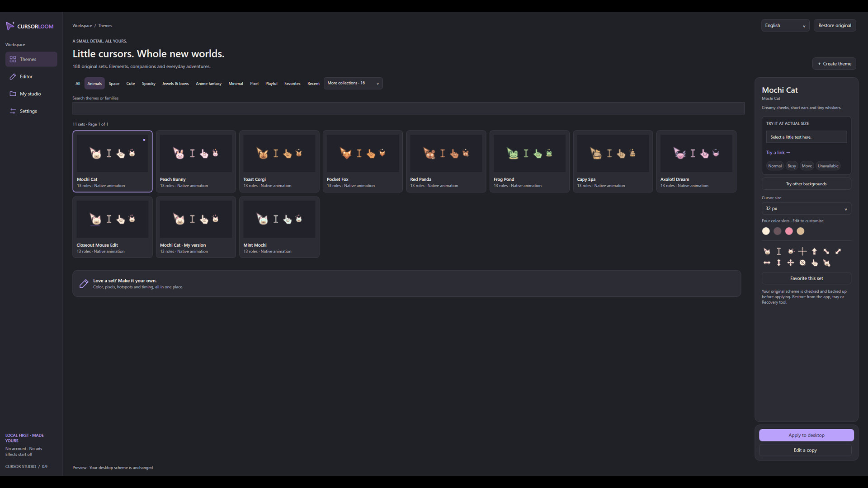Select the crosshair precision cursor role
The width and height of the screenshot is (868, 488).
[x=802, y=251]
